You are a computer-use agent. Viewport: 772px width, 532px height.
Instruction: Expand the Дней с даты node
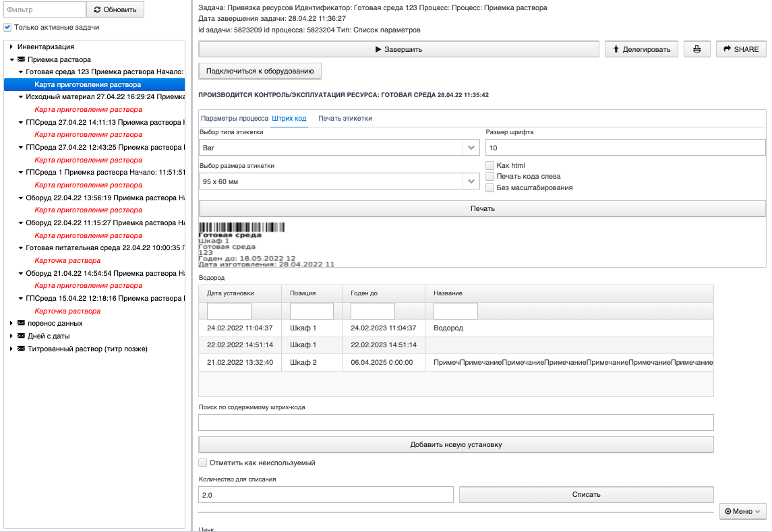click(11, 336)
